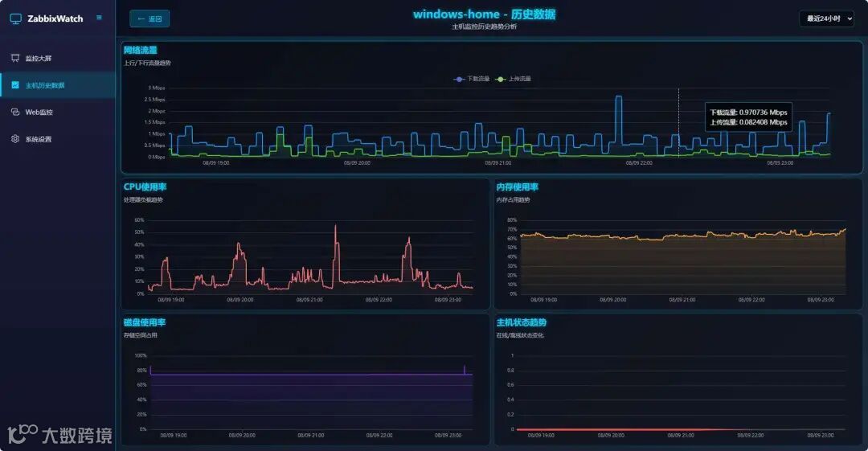Open the 系统设置 gear icon

(x=15, y=139)
